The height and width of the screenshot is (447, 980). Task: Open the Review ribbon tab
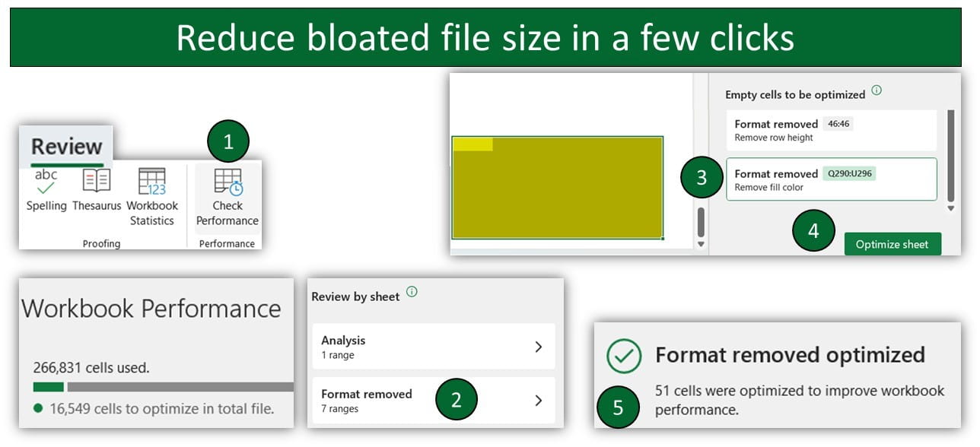[x=66, y=146]
